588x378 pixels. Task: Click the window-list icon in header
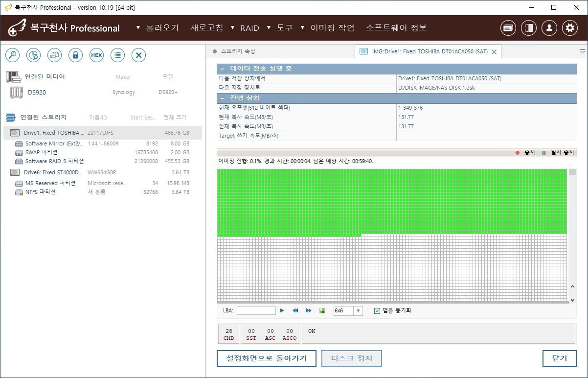(x=508, y=28)
